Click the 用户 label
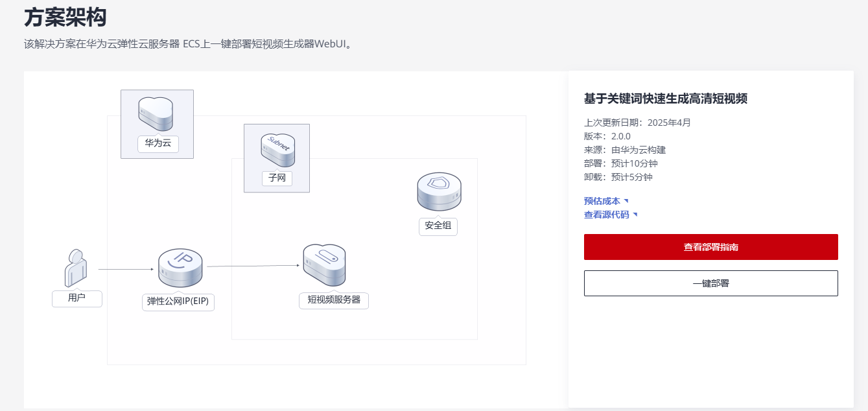 click(76, 298)
